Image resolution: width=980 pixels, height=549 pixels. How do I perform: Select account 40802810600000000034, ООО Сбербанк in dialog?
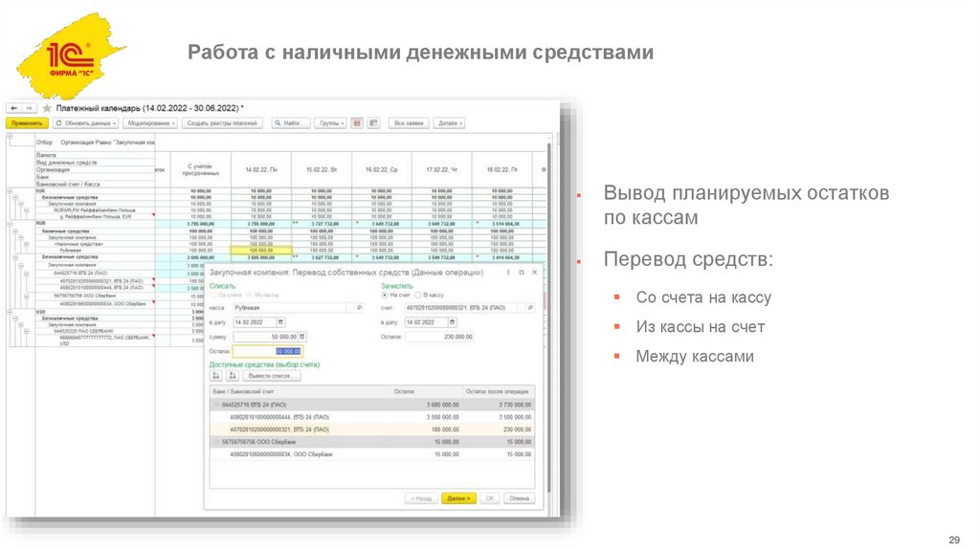click(x=372, y=454)
